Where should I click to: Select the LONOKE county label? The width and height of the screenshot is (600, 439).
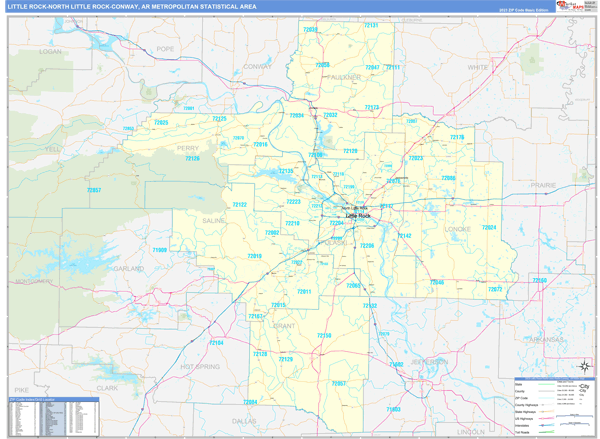click(x=458, y=229)
